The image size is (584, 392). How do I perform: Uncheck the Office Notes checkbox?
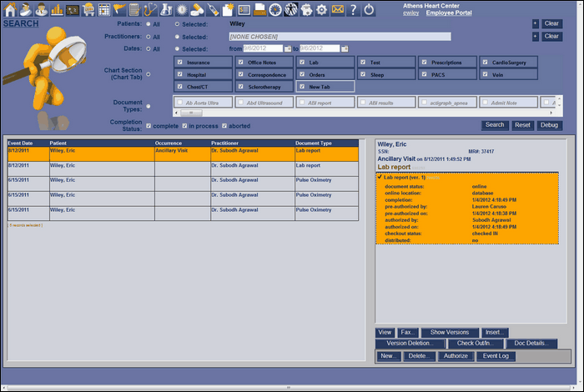pos(241,63)
